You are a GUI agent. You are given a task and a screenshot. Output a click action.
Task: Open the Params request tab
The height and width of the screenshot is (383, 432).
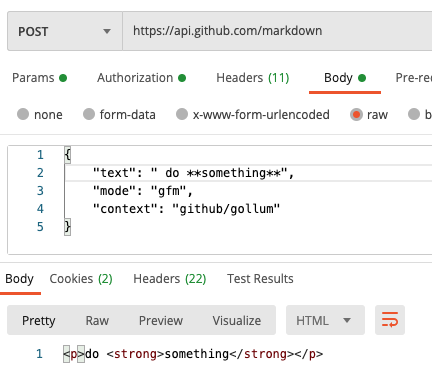39,78
